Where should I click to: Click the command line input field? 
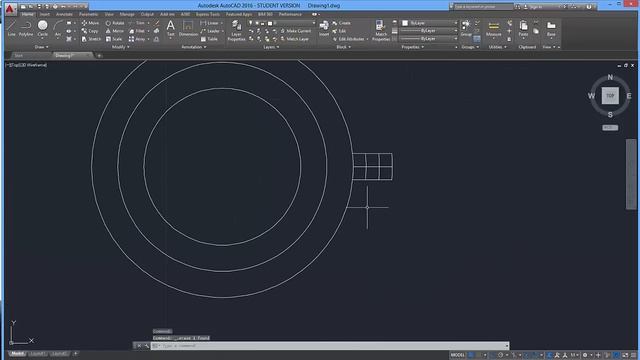point(330,346)
